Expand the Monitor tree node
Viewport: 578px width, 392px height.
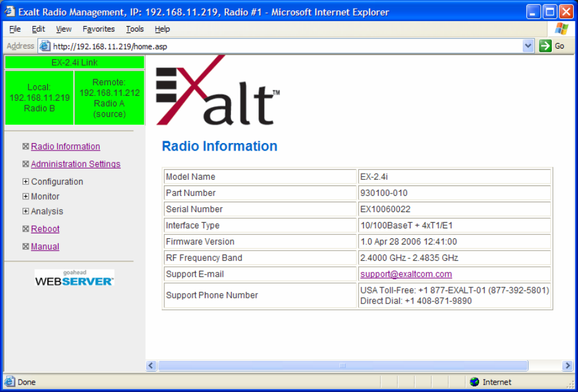click(x=26, y=197)
